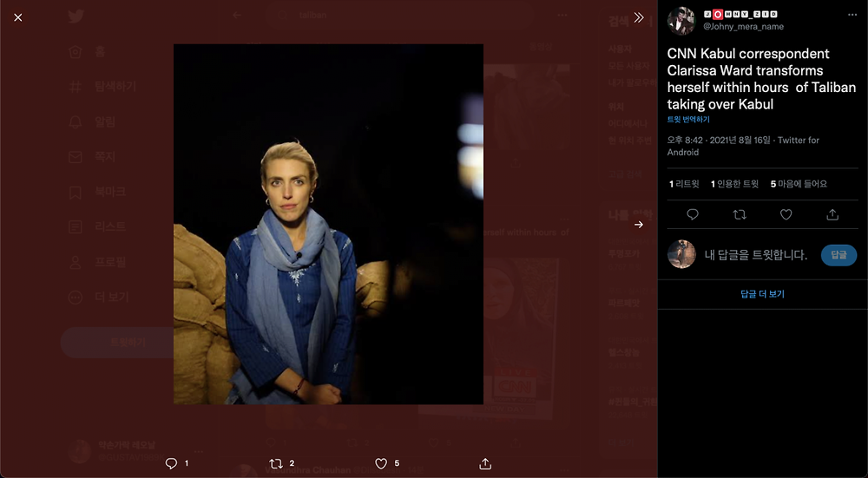Image resolution: width=868 pixels, height=478 pixels.
Task: Like the tweet using sidebar heart icon
Action: (x=786, y=214)
